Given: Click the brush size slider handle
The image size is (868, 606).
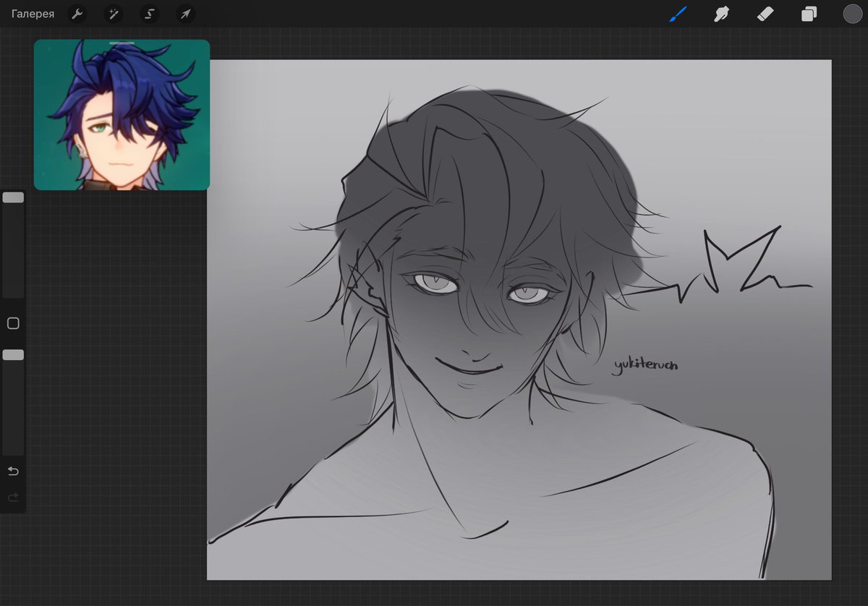Looking at the screenshot, I should [13, 197].
